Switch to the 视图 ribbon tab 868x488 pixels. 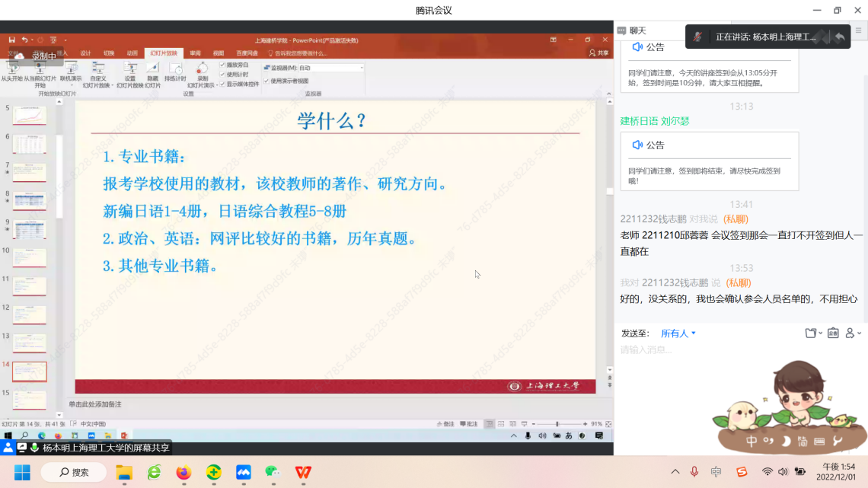pyautogui.click(x=219, y=53)
